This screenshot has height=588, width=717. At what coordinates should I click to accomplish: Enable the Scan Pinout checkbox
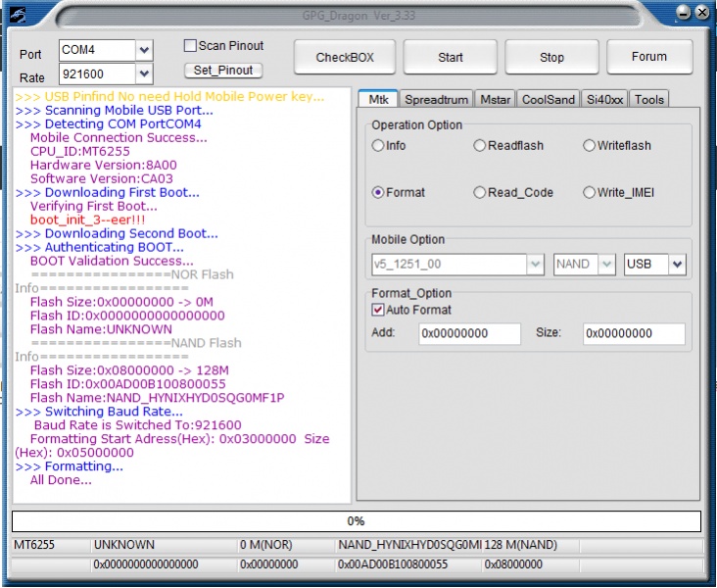click(190, 46)
